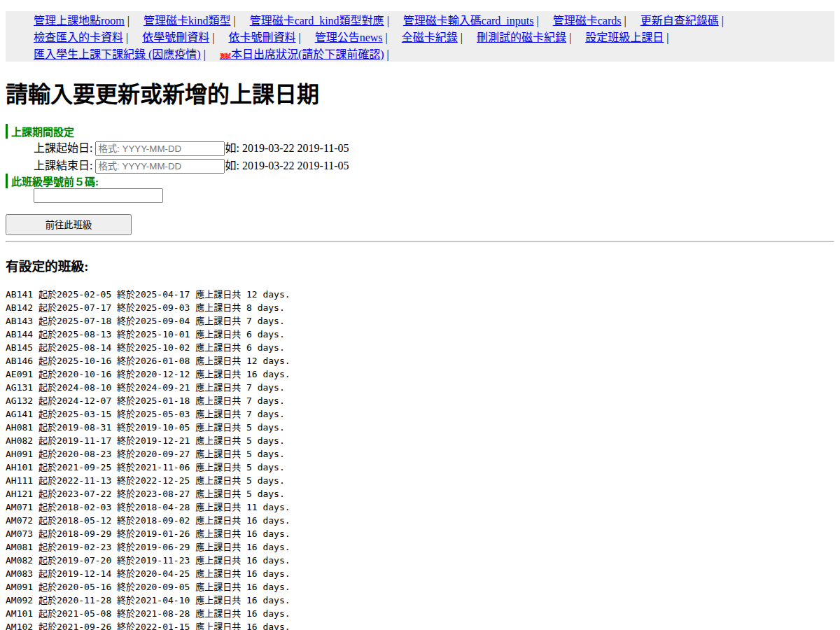This screenshot has height=630, width=840.
Task: Select the AH121 class row
Action: click(x=145, y=494)
